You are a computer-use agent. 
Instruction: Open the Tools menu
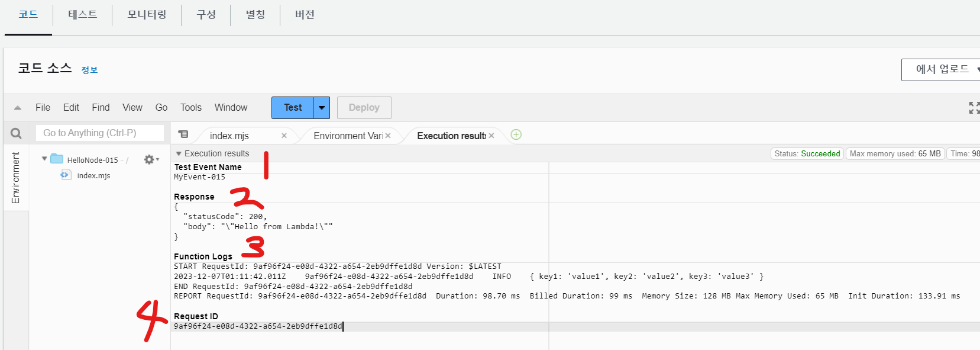click(x=191, y=107)
